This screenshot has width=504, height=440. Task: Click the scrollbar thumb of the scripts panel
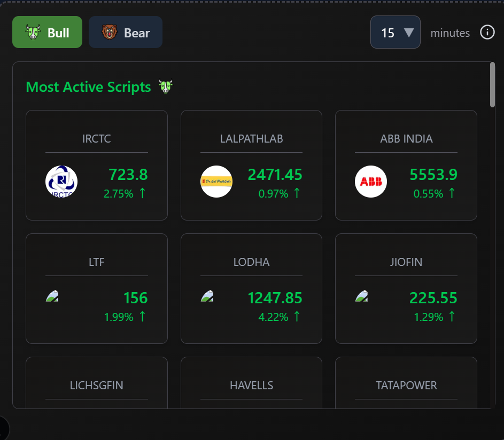492,85
